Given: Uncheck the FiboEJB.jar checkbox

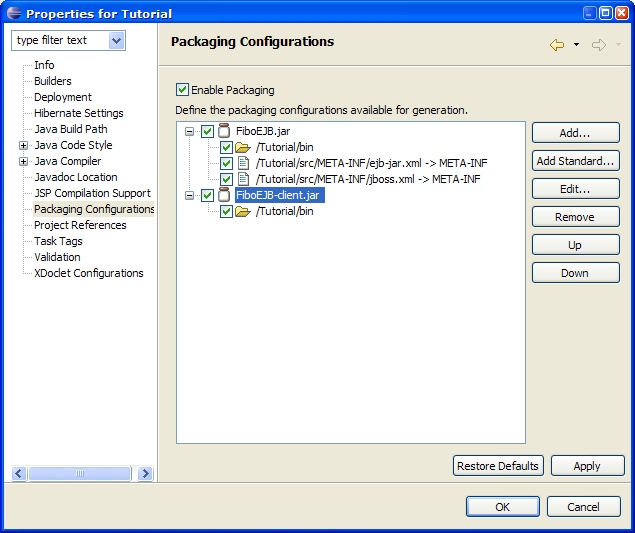Looking at the screenshot, I should (x=207, y=131).
